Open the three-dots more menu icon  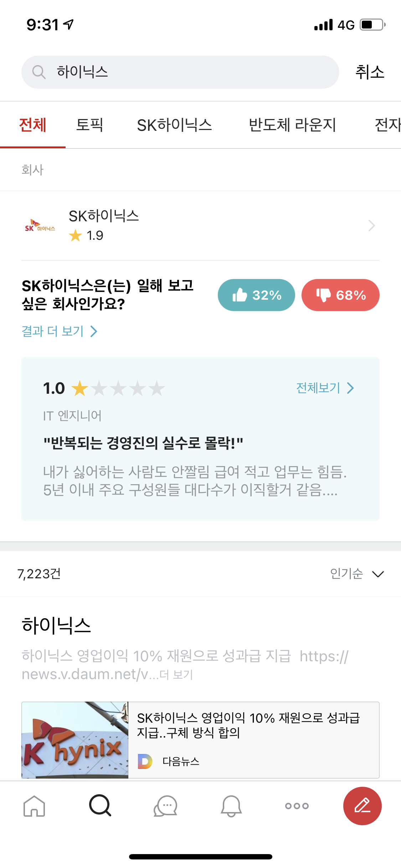click(297, 806)
